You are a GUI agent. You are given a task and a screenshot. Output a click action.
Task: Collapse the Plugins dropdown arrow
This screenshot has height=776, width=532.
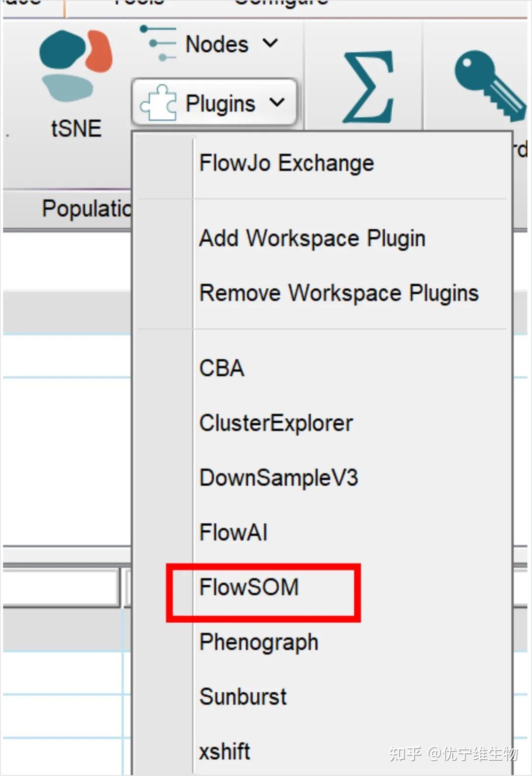click(x=277, y=102)
